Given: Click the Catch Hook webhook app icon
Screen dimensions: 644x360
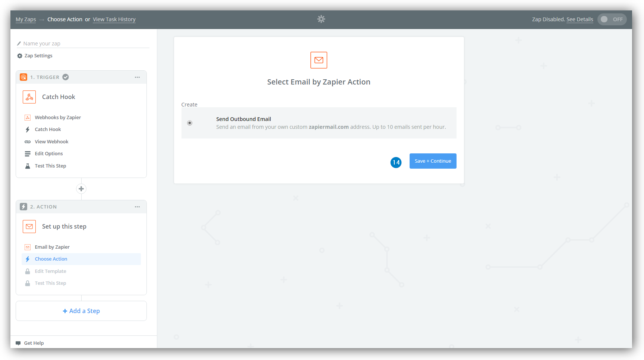Looking at the screenshot, I should pyautogui.click(x=29, y=97).
